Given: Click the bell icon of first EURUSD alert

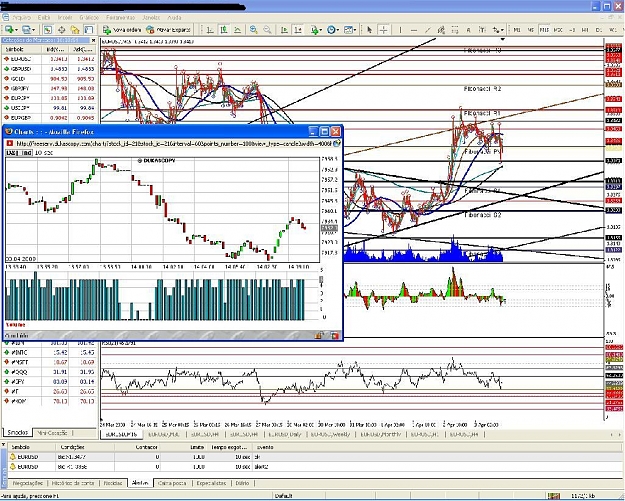Looking at the screenshot, I should (x=13, y=457).
